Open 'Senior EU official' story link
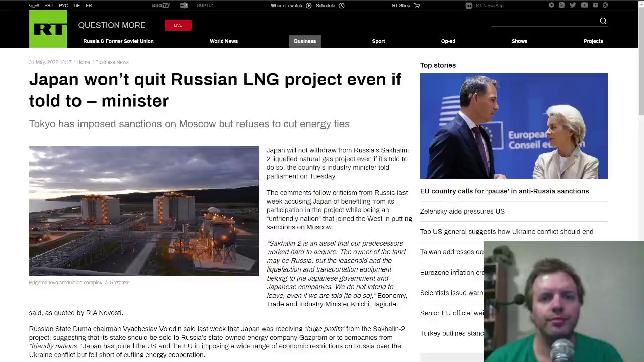The image size is (644, 362). coord(451,313)
